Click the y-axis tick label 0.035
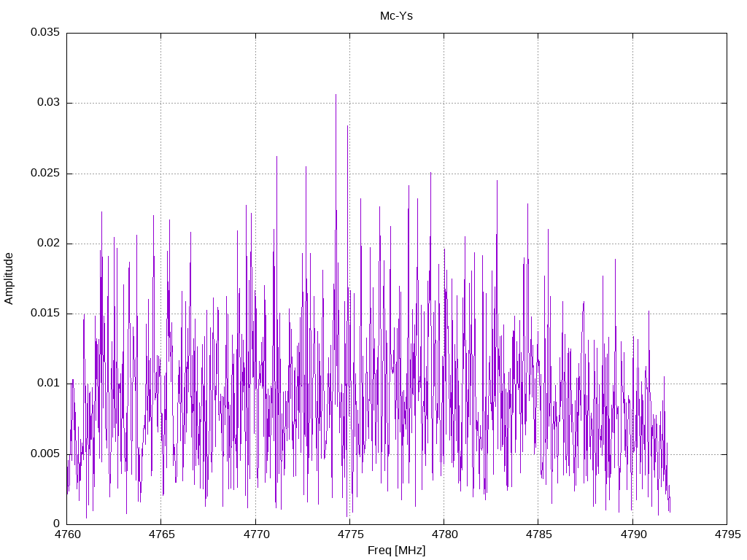Screen dimensions: 747x560 click(45, 32)
